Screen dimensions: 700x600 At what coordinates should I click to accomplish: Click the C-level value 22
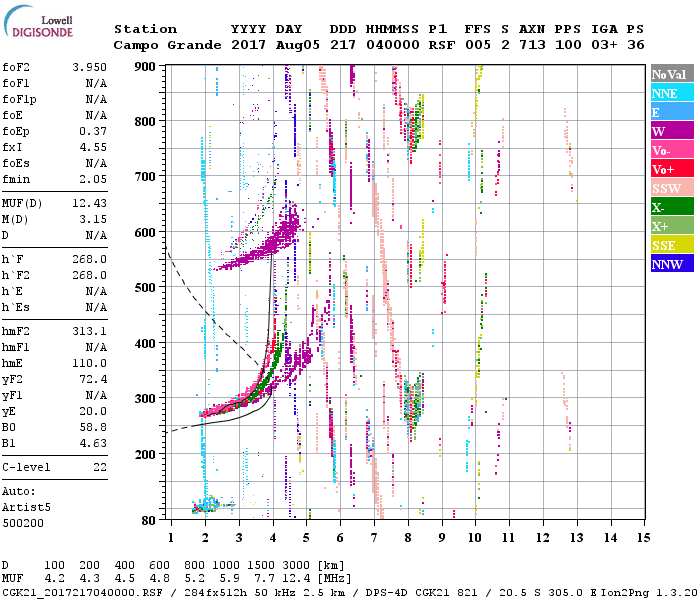click(x=100, y=467)
